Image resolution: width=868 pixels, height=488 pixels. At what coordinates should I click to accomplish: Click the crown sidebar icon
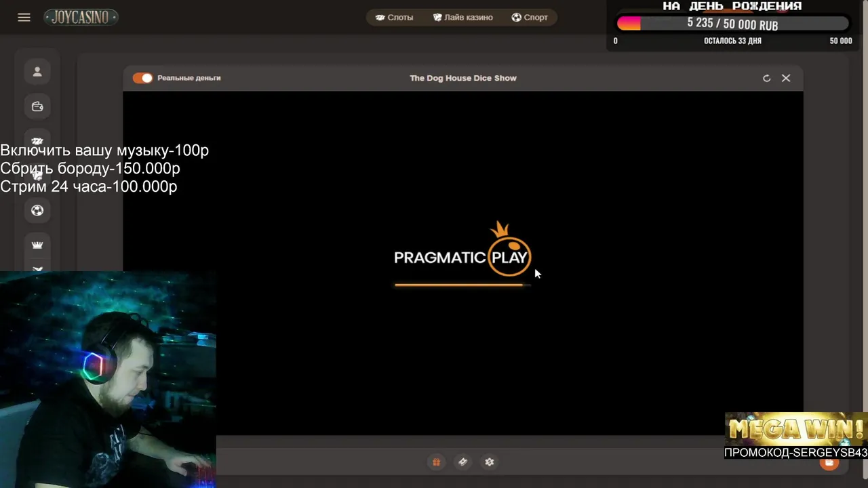[x=37, y=245]
